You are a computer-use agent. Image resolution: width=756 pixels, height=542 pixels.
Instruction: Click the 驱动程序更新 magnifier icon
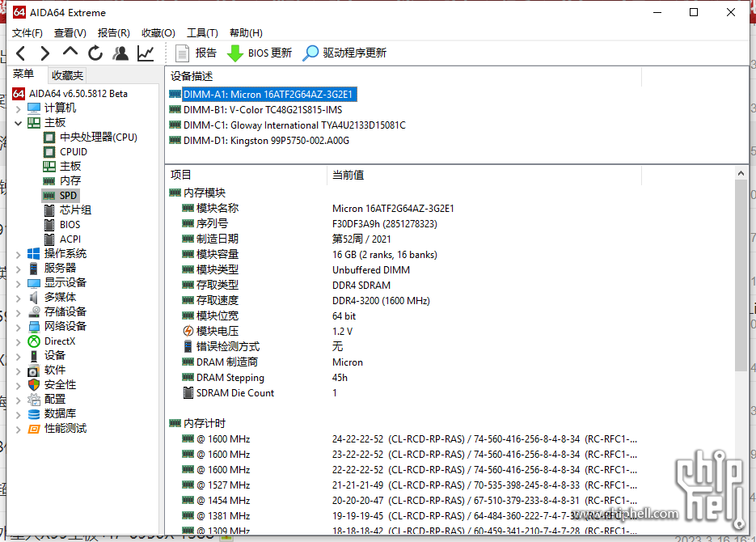[310, 53]
